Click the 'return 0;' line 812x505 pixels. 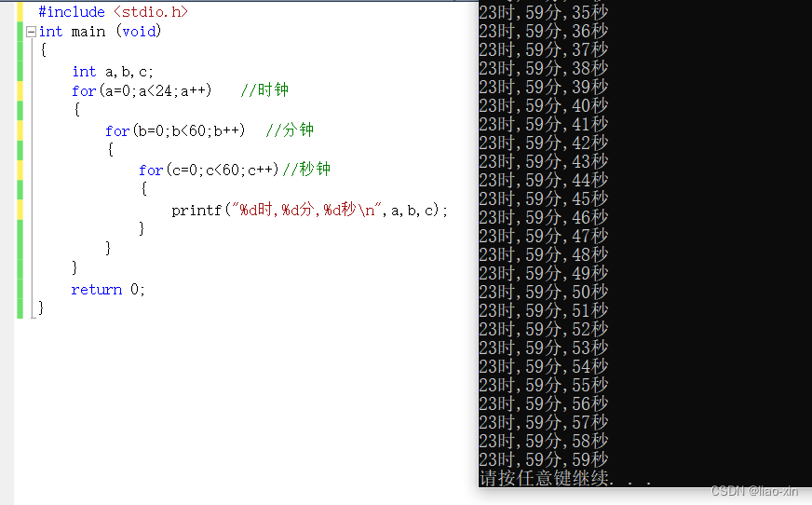coord(108,290)
